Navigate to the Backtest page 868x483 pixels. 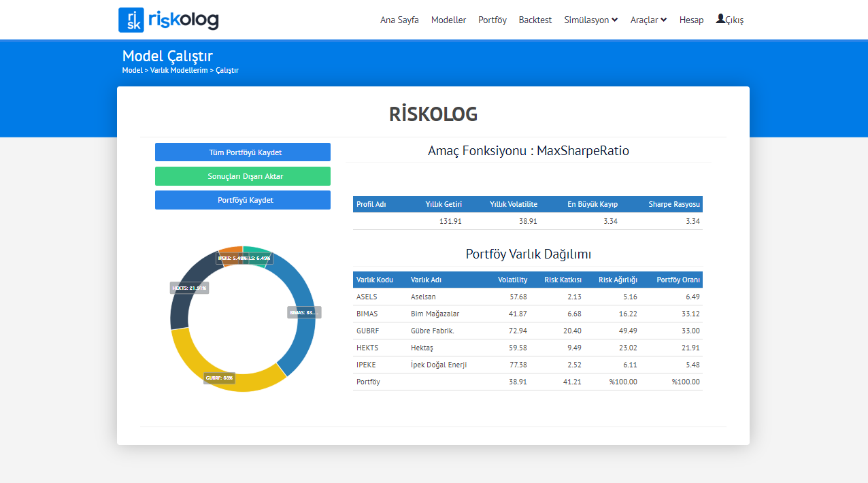tap(535, 20)
